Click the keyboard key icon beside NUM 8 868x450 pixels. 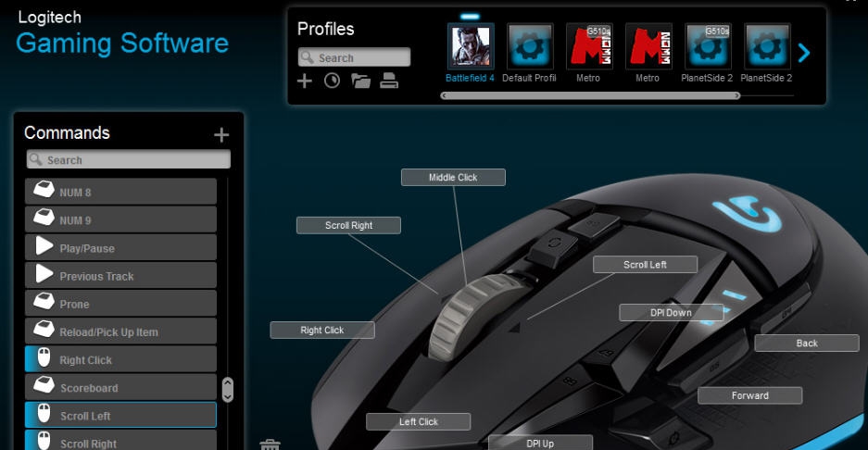[x=44, y=189]
